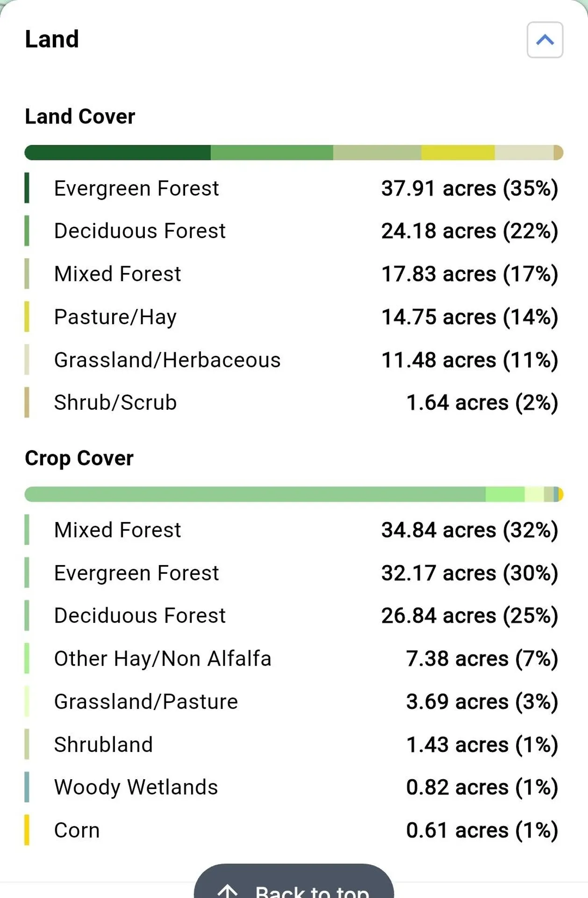Click the Woody Wetlands blue color marker
The width and height of the screenshot is (588, 898).
tap(27, 787)
